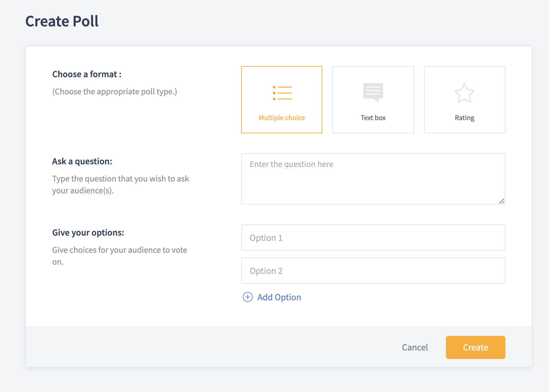Viewport: 549px width, 392px height.
Task: Focus the "Enter the question here" field
Action: [x=373, y=179]
